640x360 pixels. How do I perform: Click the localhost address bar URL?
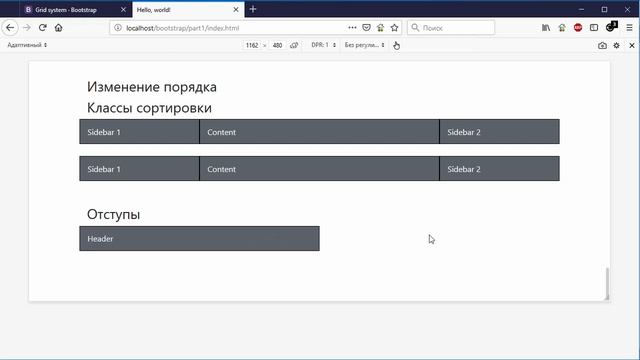tap(182, 28)
